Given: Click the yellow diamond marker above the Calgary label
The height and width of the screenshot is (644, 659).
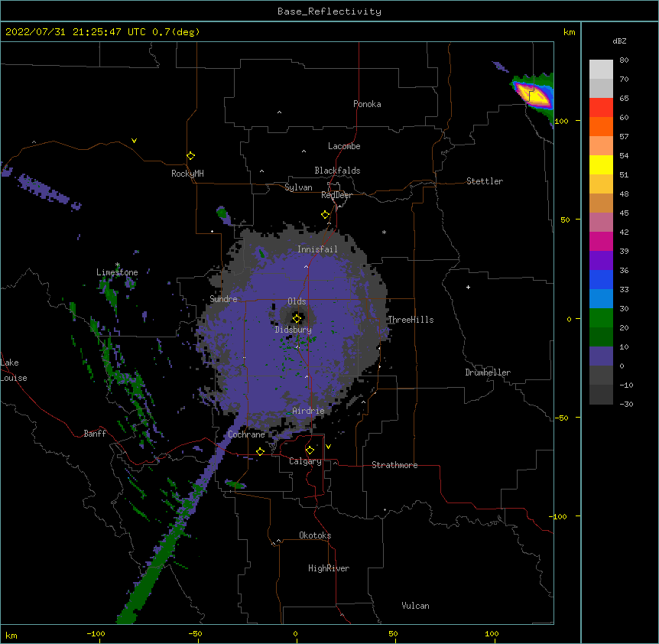Looking at the screenshot, I should click(310, 450).
